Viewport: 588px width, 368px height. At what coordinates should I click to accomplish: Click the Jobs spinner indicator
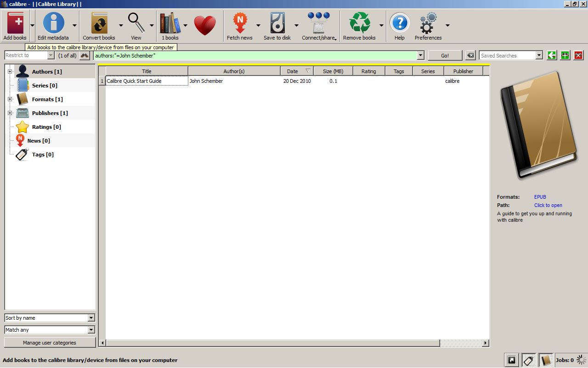582,360
